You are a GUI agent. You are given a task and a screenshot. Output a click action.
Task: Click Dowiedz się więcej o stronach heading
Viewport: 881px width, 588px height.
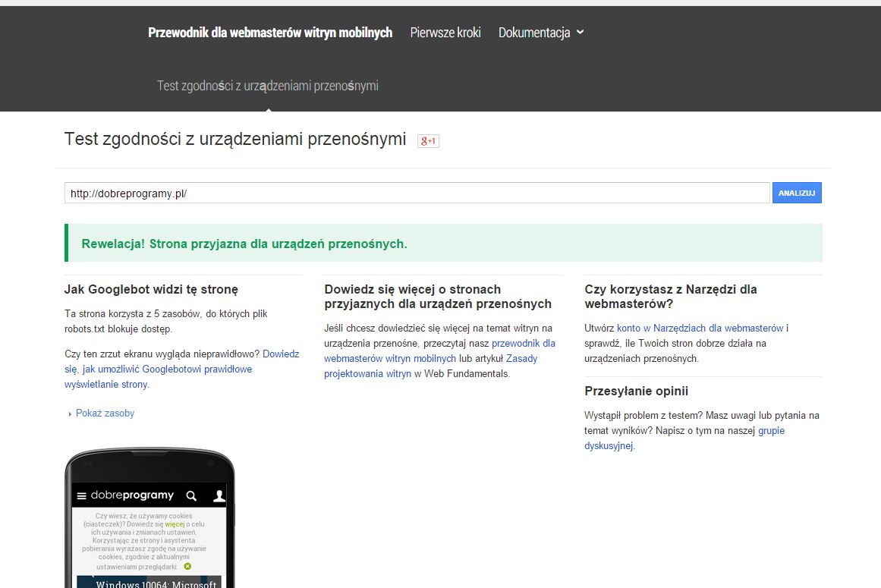[438, 297]
